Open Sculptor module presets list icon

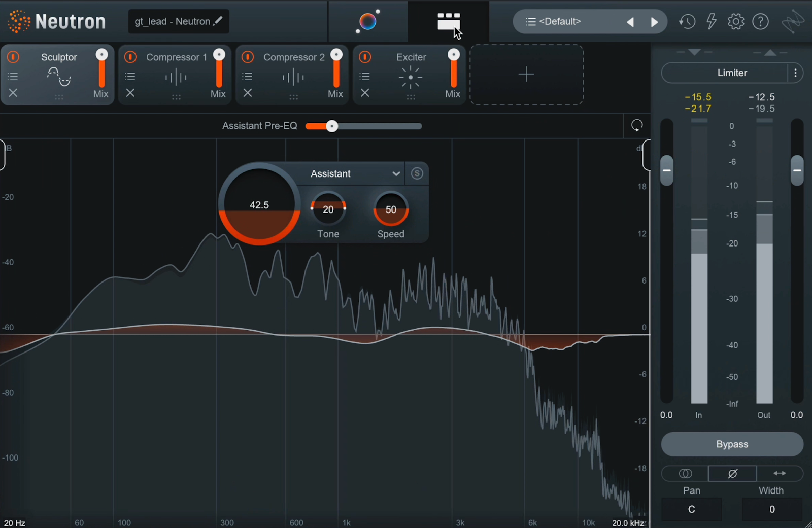tap(13, 77)
